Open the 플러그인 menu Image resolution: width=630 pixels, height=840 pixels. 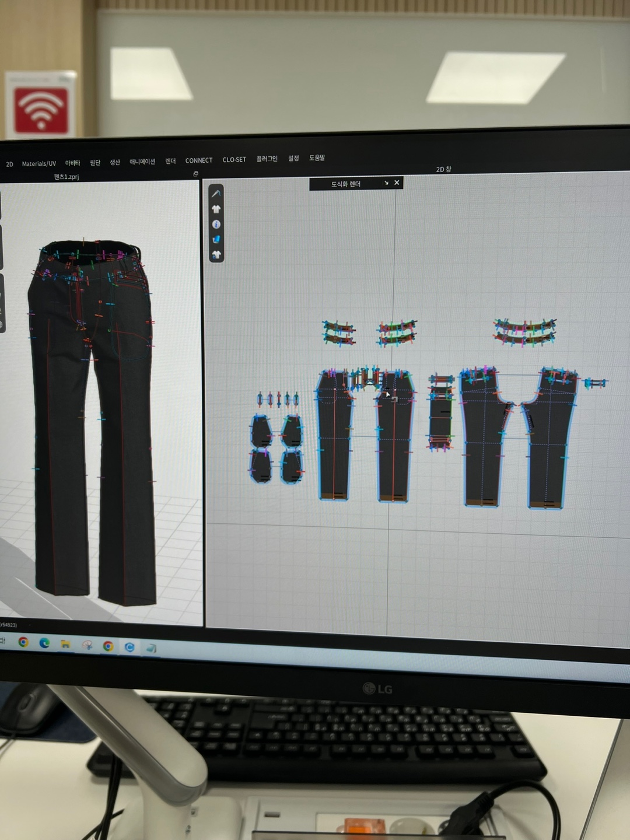click(267, 159)
